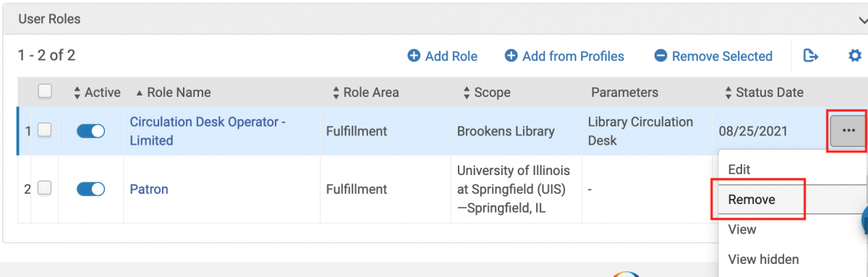
Task: Sort by Status Date arrows
Action: 728,93
